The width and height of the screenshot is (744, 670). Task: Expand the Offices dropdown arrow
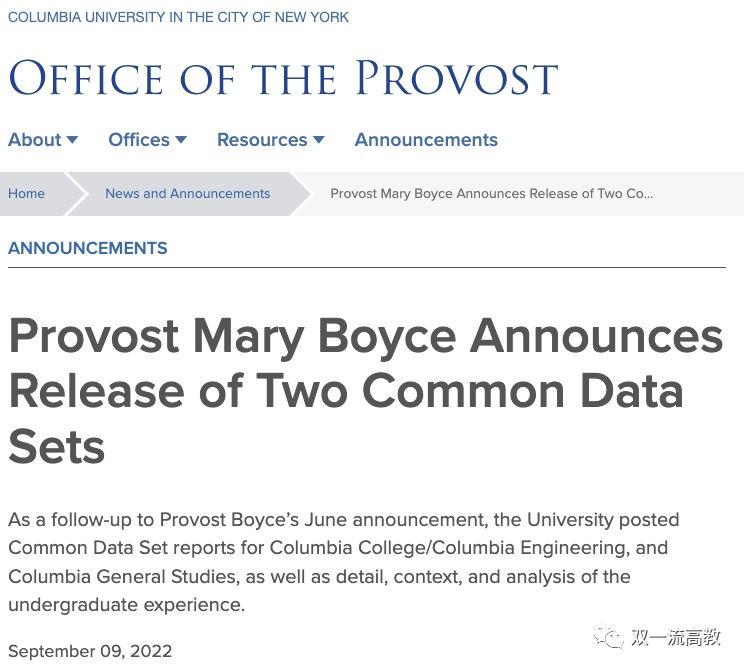[x=181, y=140]
